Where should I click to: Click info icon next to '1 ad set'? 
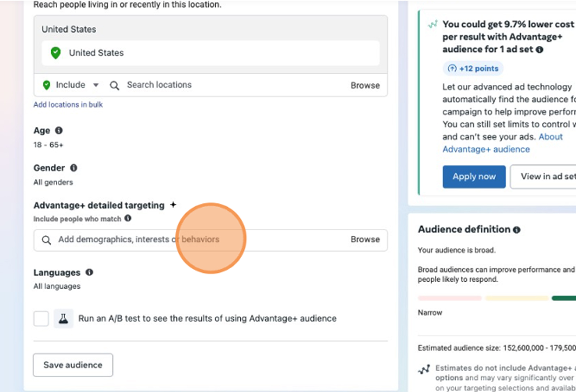click(539, 50)
